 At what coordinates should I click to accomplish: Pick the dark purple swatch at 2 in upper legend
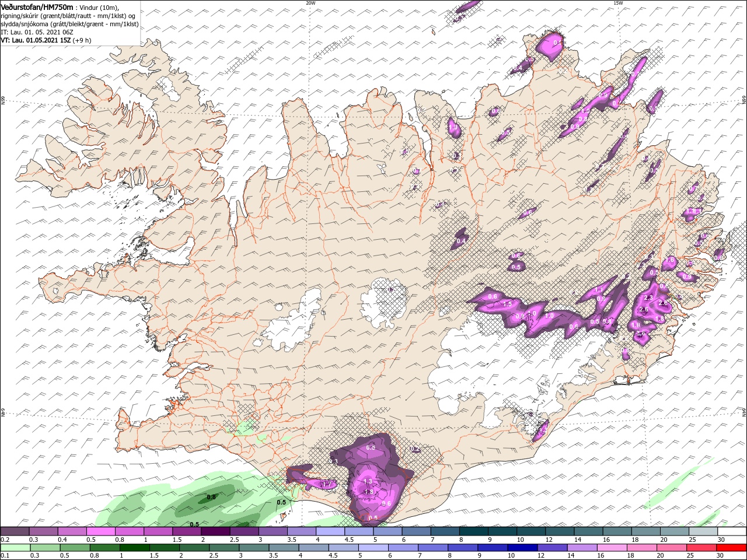click(x=215, y=531)
